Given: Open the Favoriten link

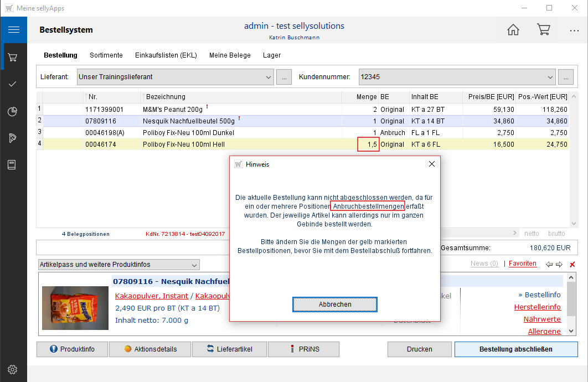Looking at the screenshot, I should click(522, 264).
